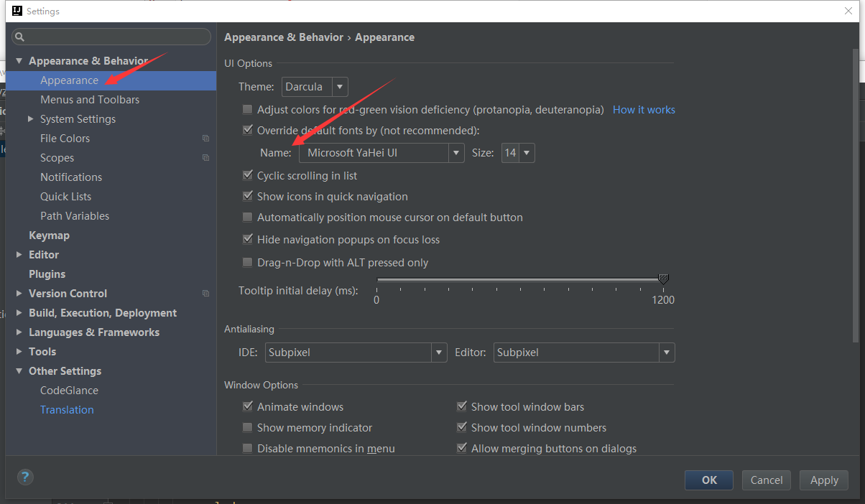Click Tooltip initial delay slider thumb
865x504 pixels.
(x=663, y=279)
